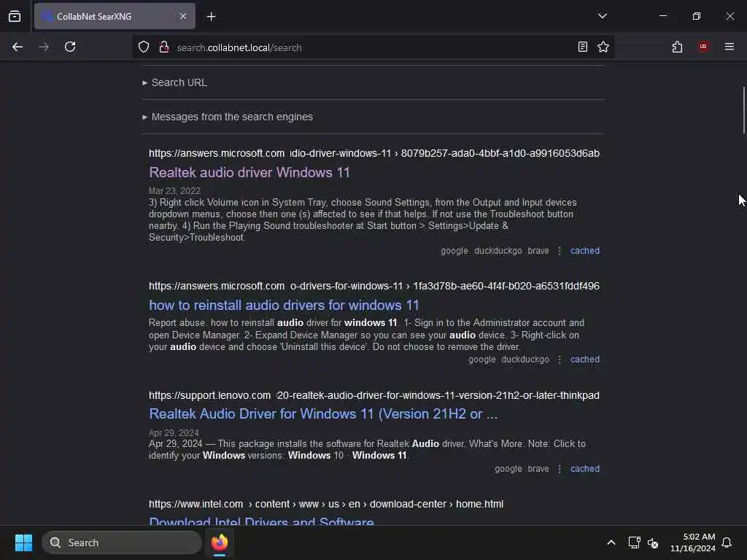Open more options dots for reinstall drivers result
This screenshot has width=747, height=560.
(x=560, y=359)
